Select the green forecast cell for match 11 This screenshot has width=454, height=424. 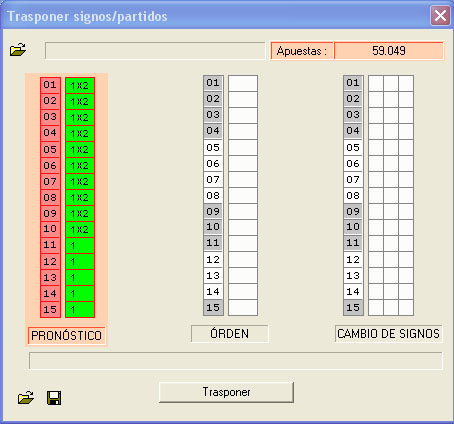click(x=80, y=245)
